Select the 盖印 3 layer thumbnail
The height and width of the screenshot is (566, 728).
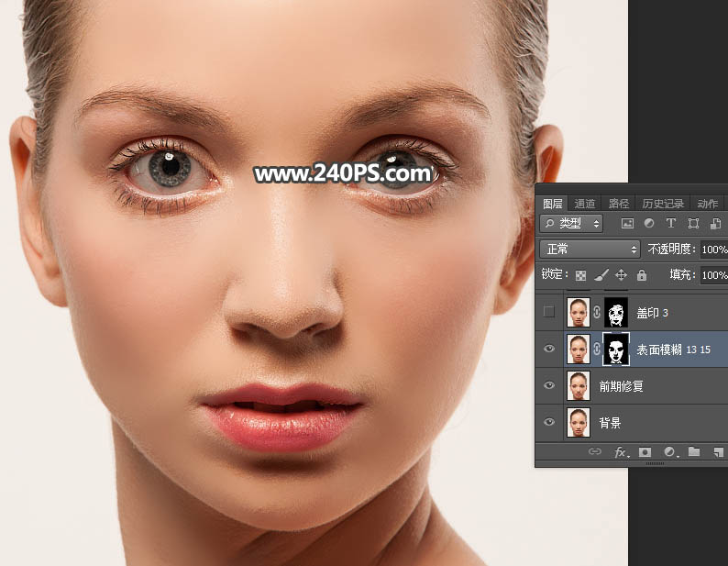click(579, 312)
